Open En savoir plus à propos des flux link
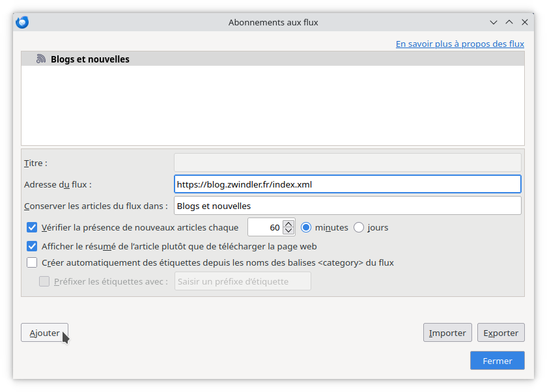Screen dimensions: 547x392 click(460, 44)
